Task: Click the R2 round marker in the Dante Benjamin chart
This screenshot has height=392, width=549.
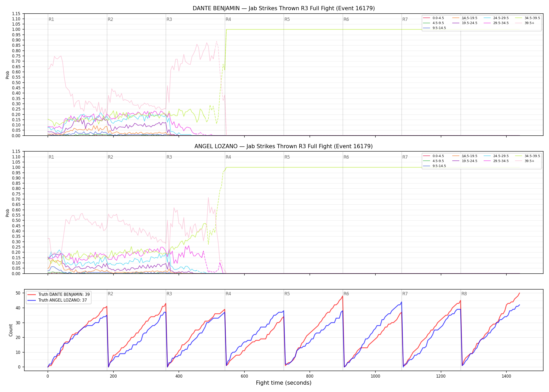Action: (x=110, y=19)
